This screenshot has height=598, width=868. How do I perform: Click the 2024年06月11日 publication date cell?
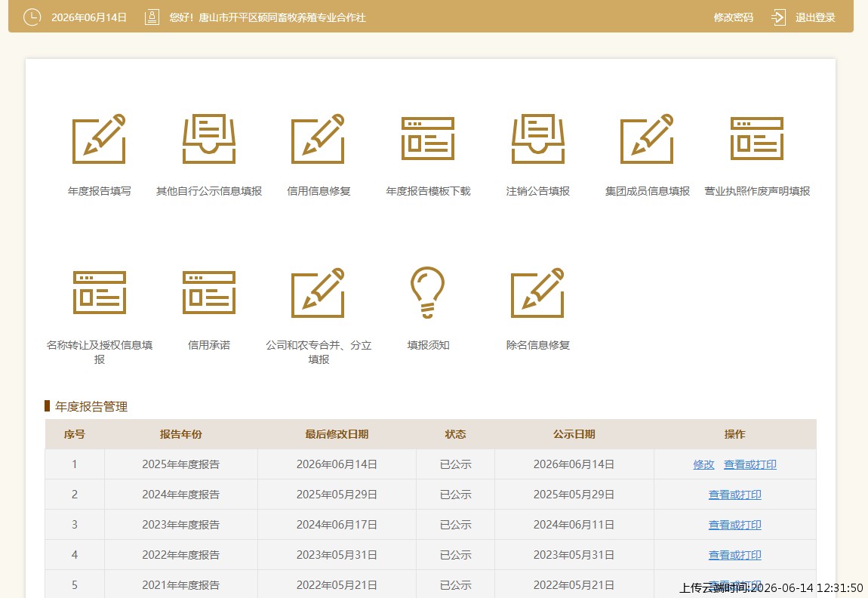pyautogui.click(x=574, y=525)
